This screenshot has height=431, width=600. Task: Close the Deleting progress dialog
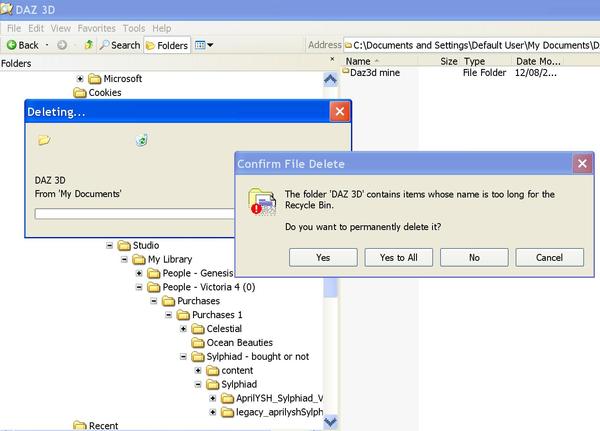tap(340, 111)
